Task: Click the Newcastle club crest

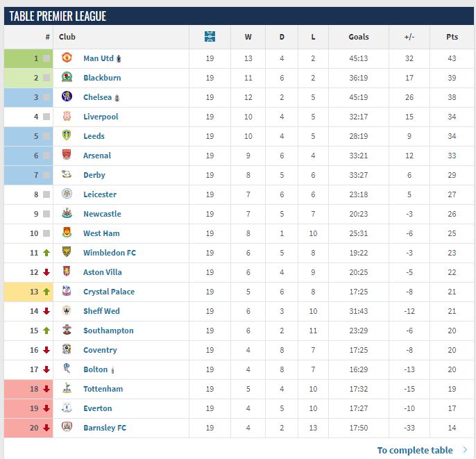Action: pyautogui.click(x=67, y=213)
